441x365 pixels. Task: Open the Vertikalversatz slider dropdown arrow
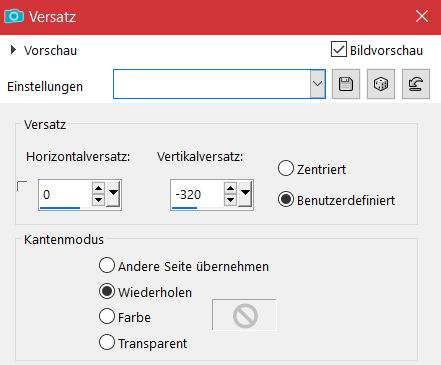(245, 194)
